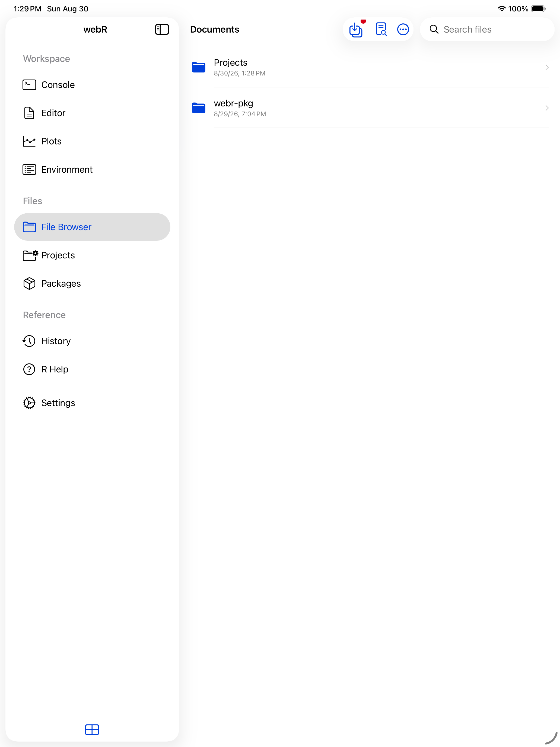560x747 pixels.
Task: Tap the corner curl handle at bottom right
Action: point(551,738)
